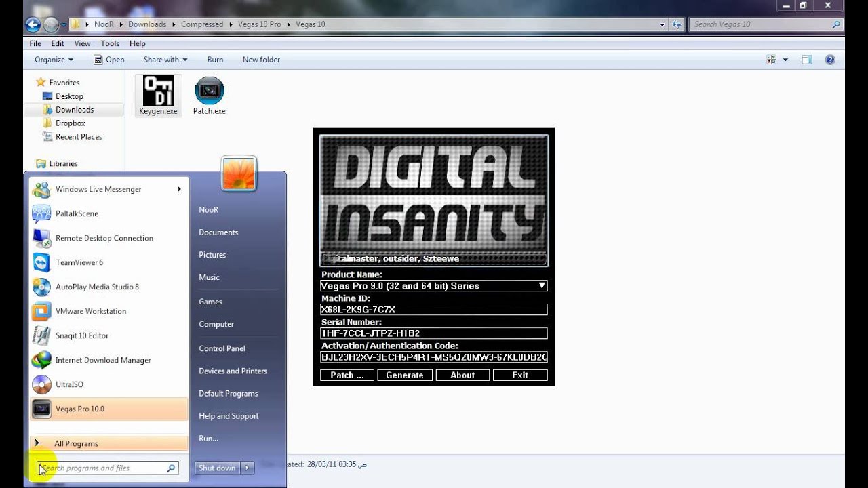This screenshot has width=868, height=488.
Task: Click the Open toolbar button
Action: coord(109,60)
